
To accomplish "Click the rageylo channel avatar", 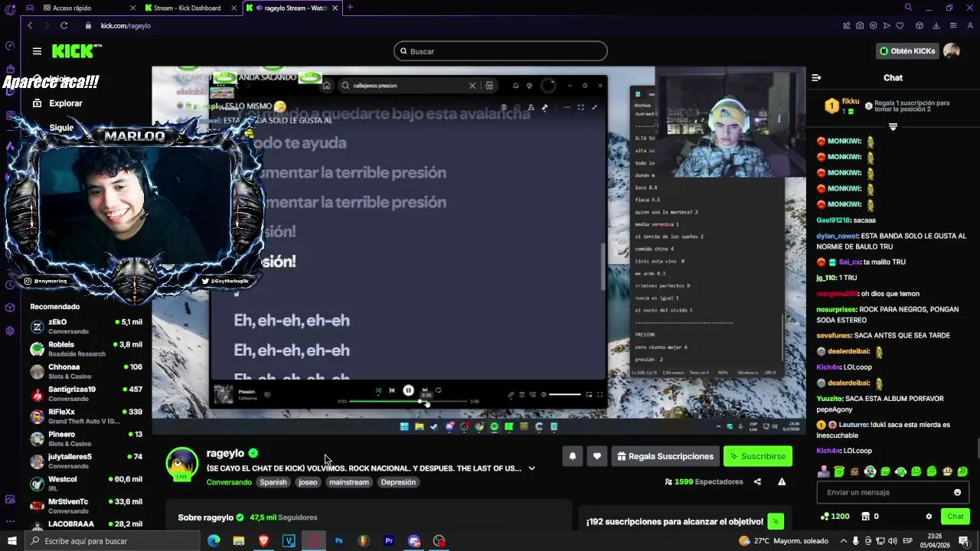I will click(x=182, y=465).
